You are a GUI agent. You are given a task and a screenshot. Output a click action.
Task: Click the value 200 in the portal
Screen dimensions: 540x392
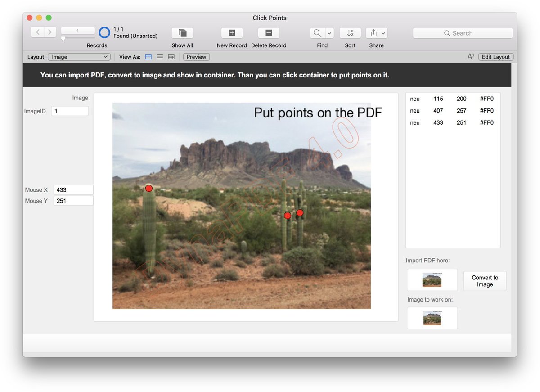coord(461,99)
